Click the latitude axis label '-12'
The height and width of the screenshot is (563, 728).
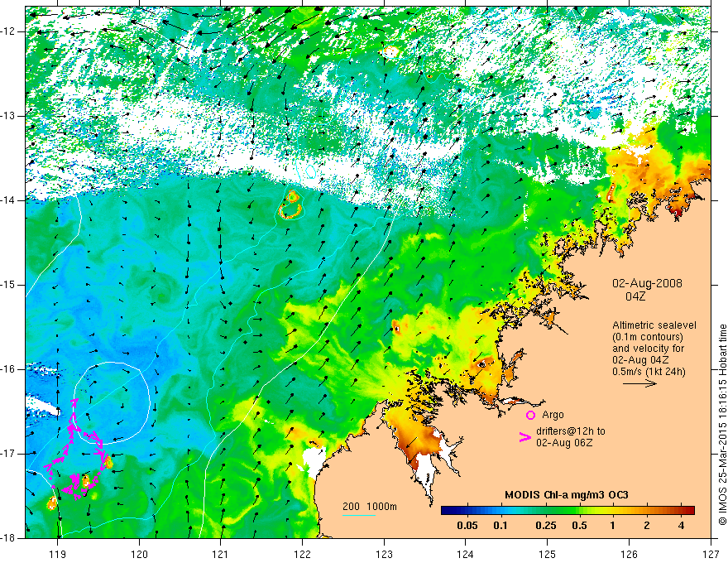point(8,31)
